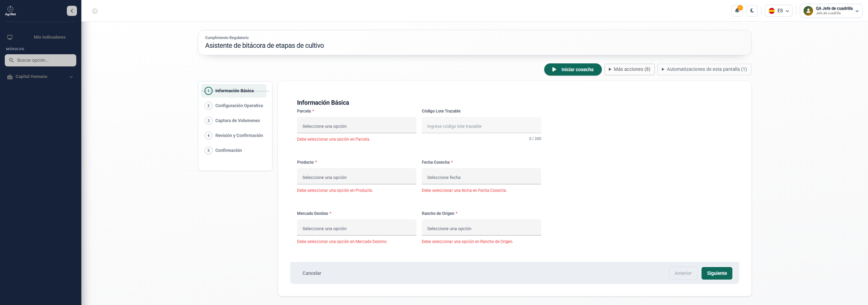Open the Mercado Destino dropdown
This screenshot has width=868, height=305.
coord(356,228)
